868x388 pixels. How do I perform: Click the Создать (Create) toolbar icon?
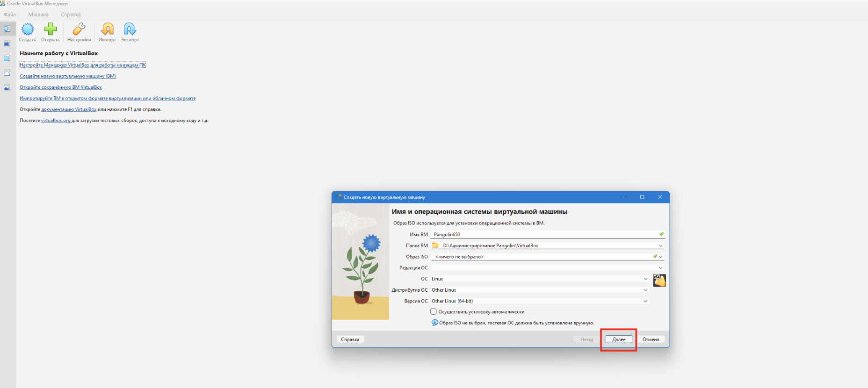28,29
